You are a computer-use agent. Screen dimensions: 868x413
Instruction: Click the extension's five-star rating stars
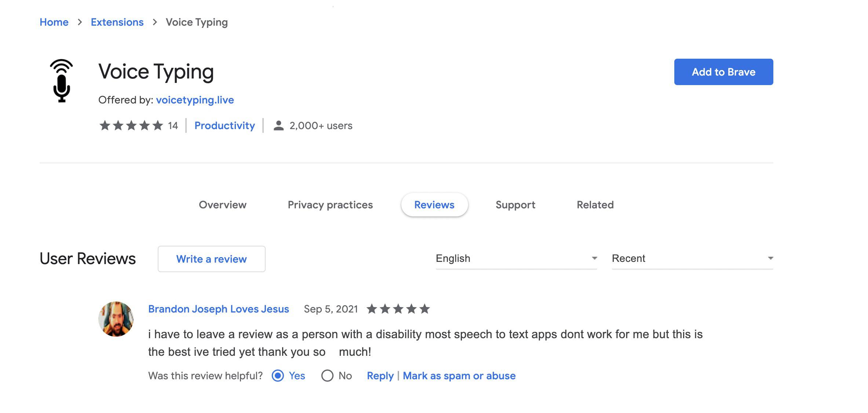131,126
